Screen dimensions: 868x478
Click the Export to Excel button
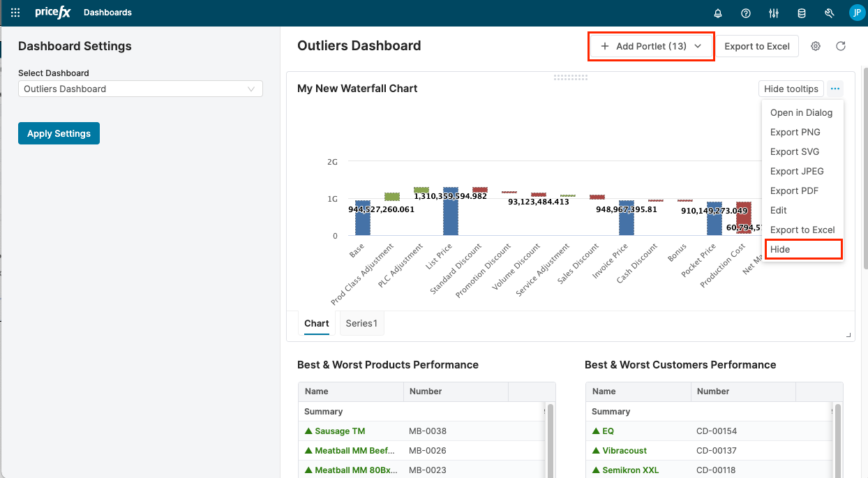(757, 46)
